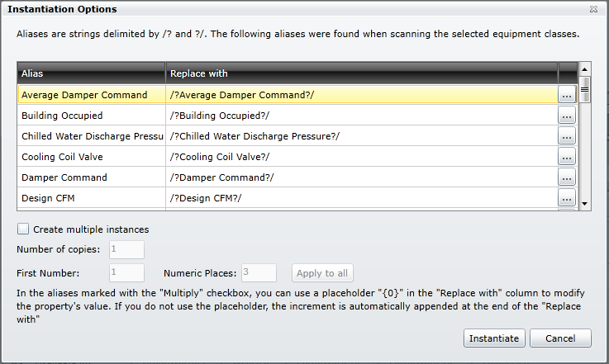Select the Design CFM alias row
This screenshot has width=609, height=364.
(x=91, y=198)
